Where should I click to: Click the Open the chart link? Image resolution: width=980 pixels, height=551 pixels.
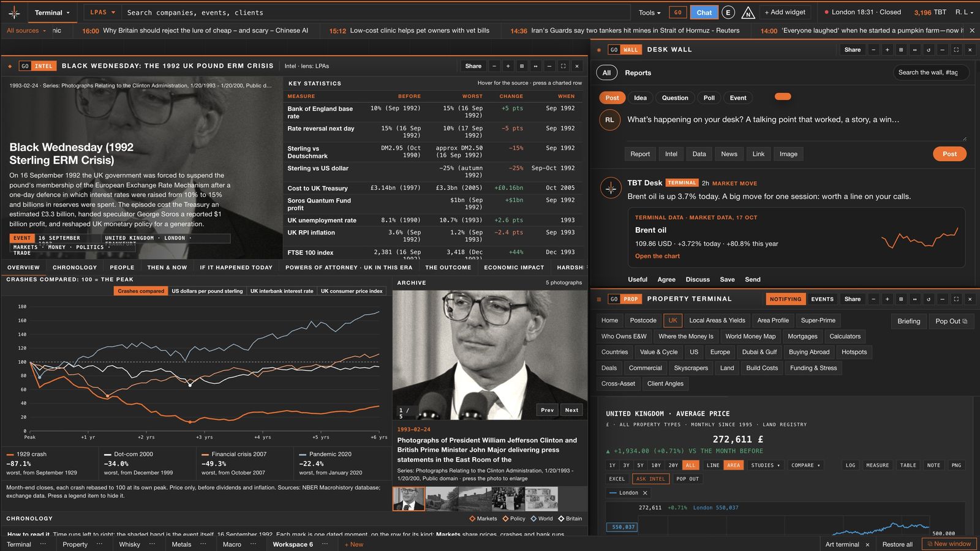pyautogui.click(x=657, y=256)
